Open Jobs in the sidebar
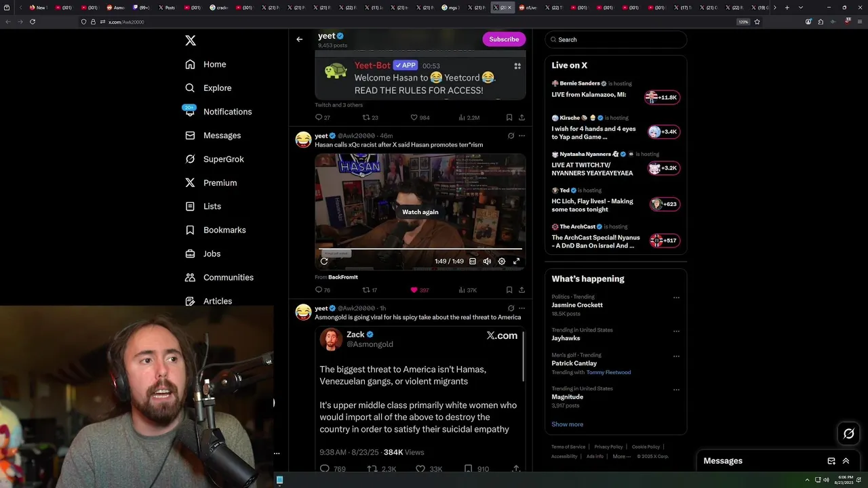The height and width of the screenshot is (488, 868). coord(202,253)
